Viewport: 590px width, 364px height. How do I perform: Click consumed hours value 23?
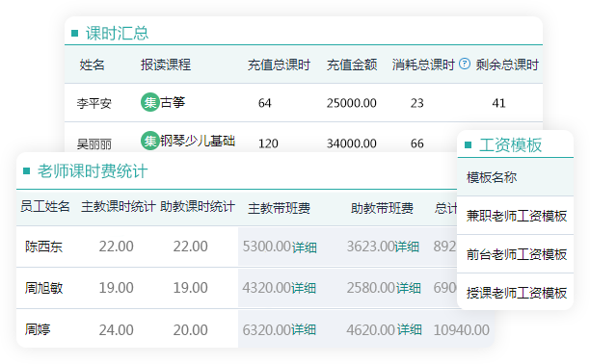click(x=416, y=103)
